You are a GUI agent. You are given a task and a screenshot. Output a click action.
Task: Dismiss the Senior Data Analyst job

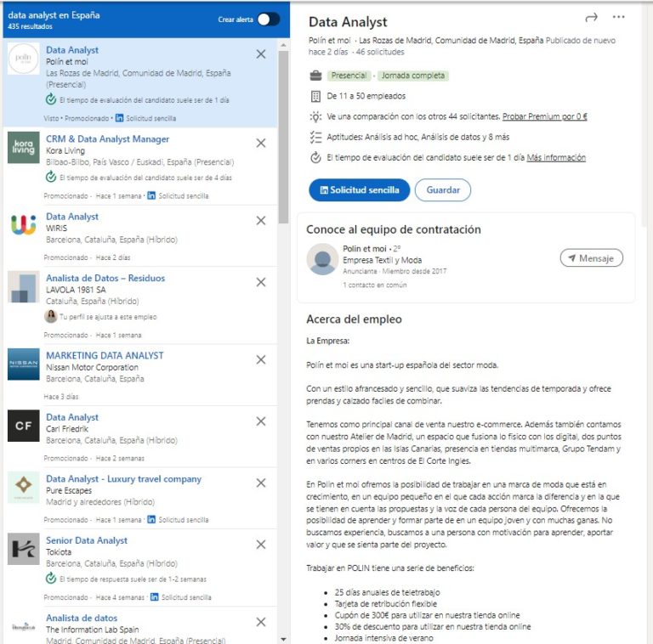coord(261,544)
